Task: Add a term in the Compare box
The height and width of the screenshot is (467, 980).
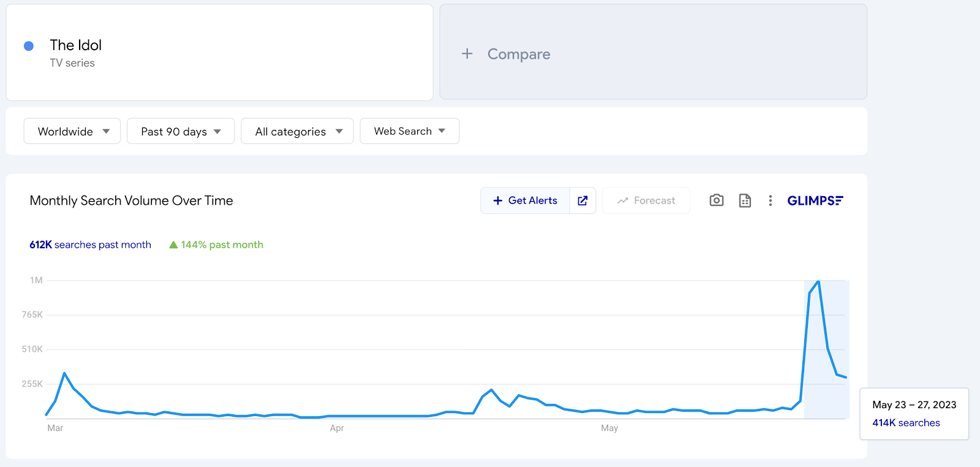Action: [654, 52]
